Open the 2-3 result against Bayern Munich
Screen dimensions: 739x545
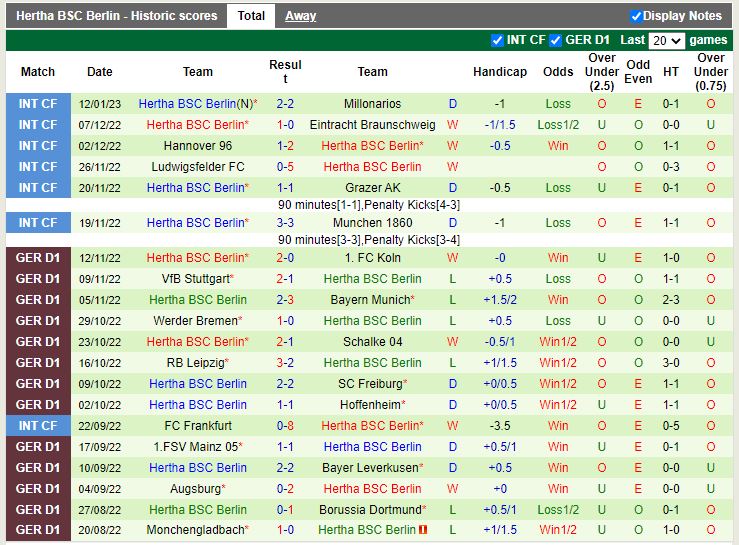pyautogui.click(x=285, y=300)
